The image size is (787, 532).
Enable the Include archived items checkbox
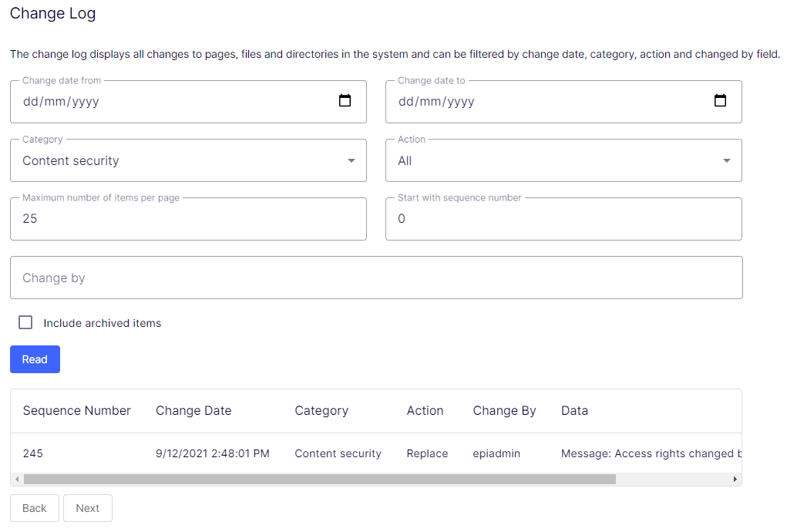[25, 322]
